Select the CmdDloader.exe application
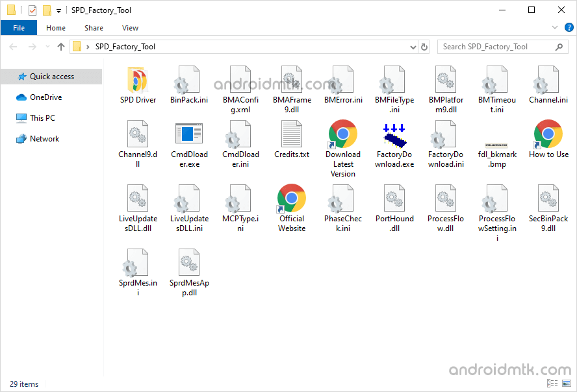Image resolution: width=577 pixels, height=392 pixels. tap(189, 144)
